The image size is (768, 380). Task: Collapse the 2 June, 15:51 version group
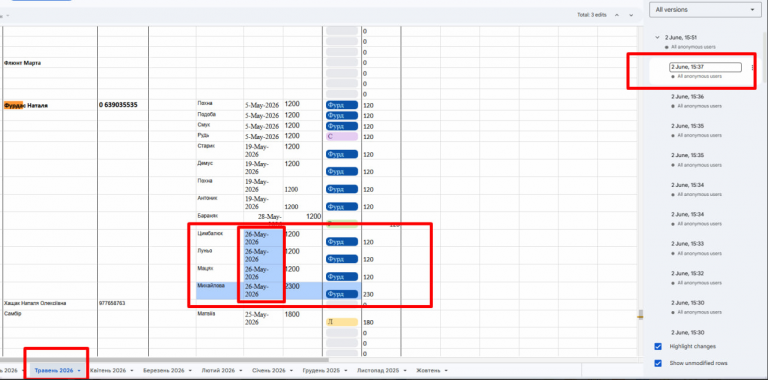pos(657,37)
